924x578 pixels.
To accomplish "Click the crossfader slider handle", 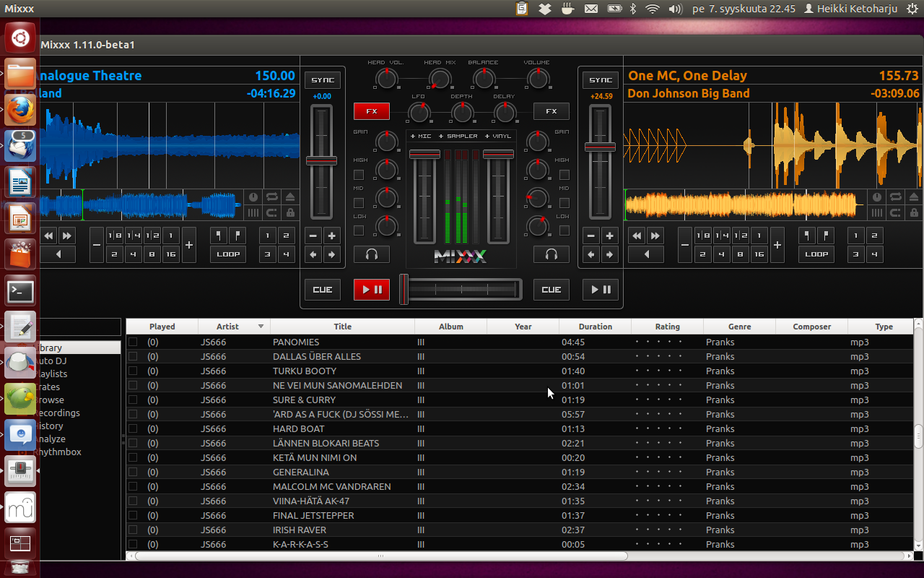I will click(404, 289).
